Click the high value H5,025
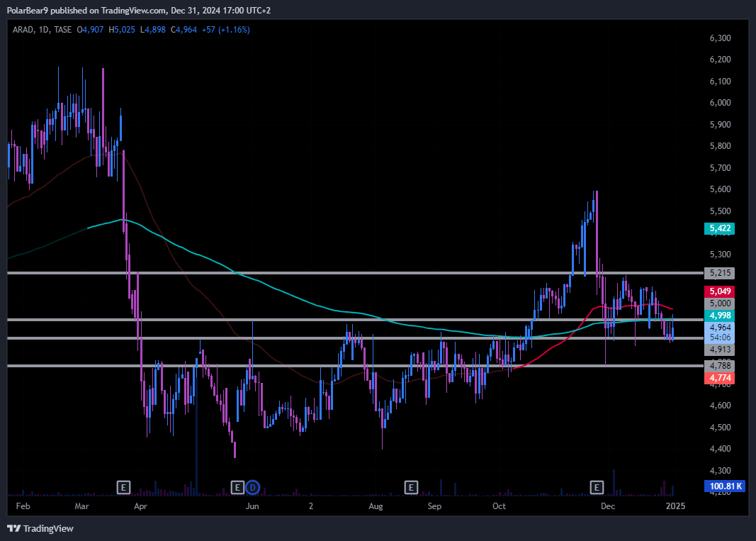The image size is (756, 541). (122, 30)
